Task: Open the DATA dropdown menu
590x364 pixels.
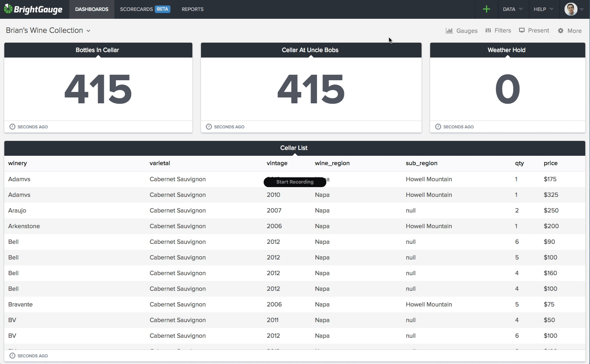Action: [513, 9]
